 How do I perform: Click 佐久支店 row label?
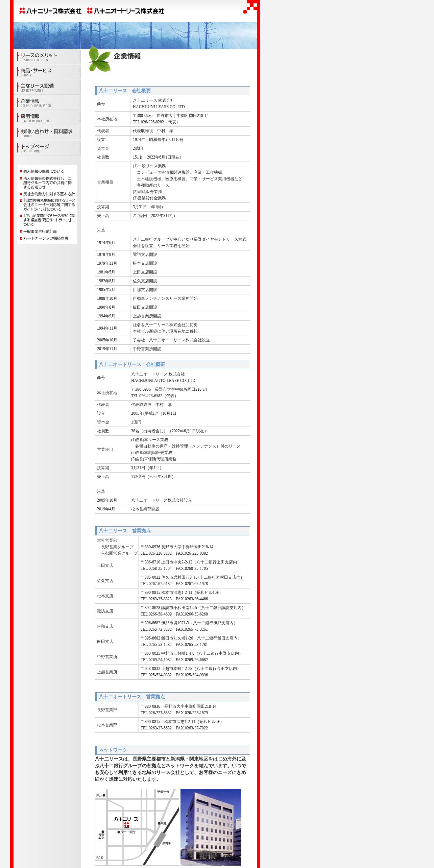pos(105,581)
